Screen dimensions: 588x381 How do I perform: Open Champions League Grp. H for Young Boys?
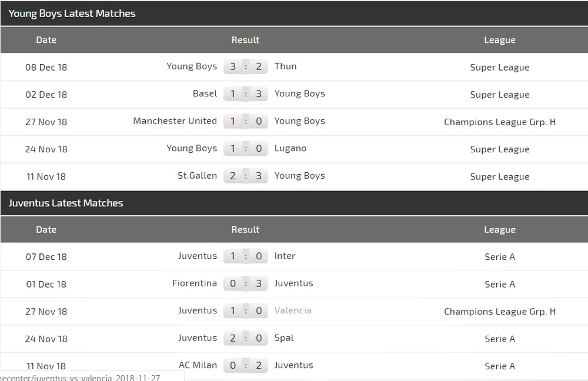[500, 122]
